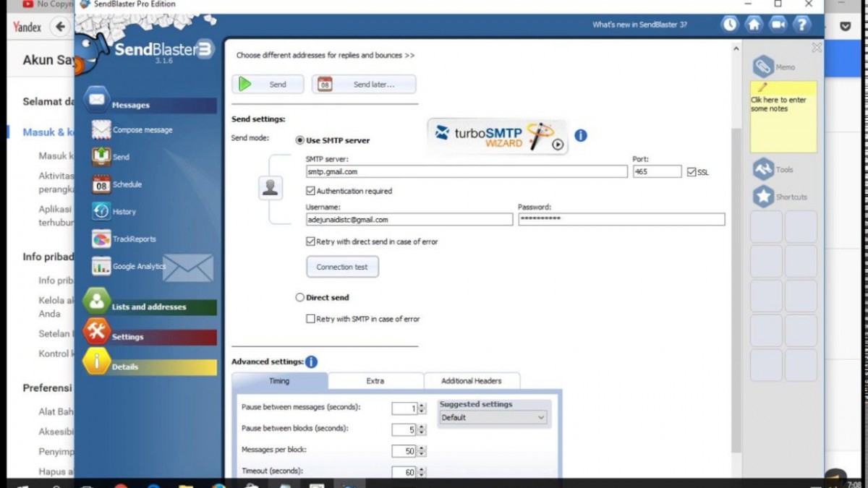Click the Connection test button

(342, 267)
